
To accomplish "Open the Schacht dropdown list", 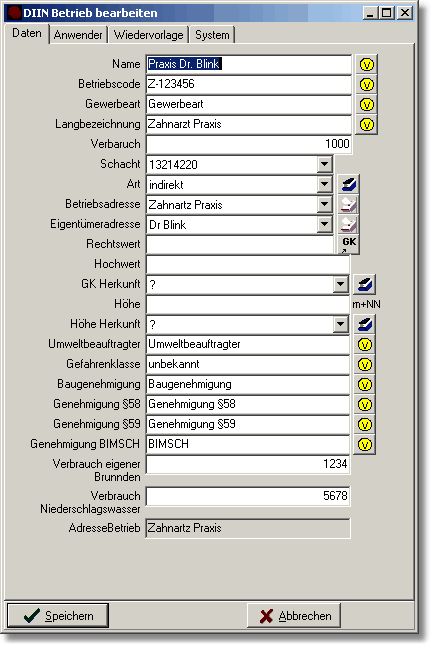I will click(325, 164).
